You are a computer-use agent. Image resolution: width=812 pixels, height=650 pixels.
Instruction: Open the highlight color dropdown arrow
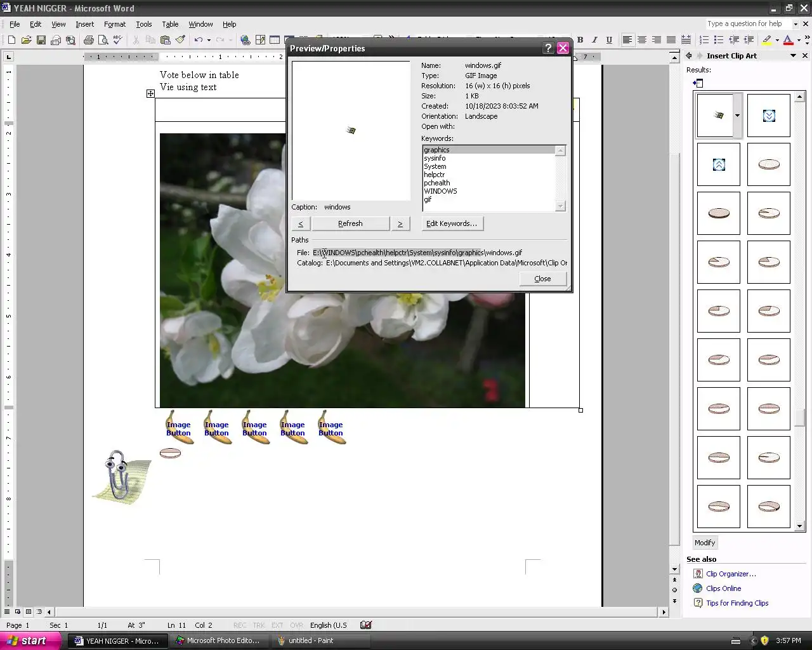tap(777, 40)
